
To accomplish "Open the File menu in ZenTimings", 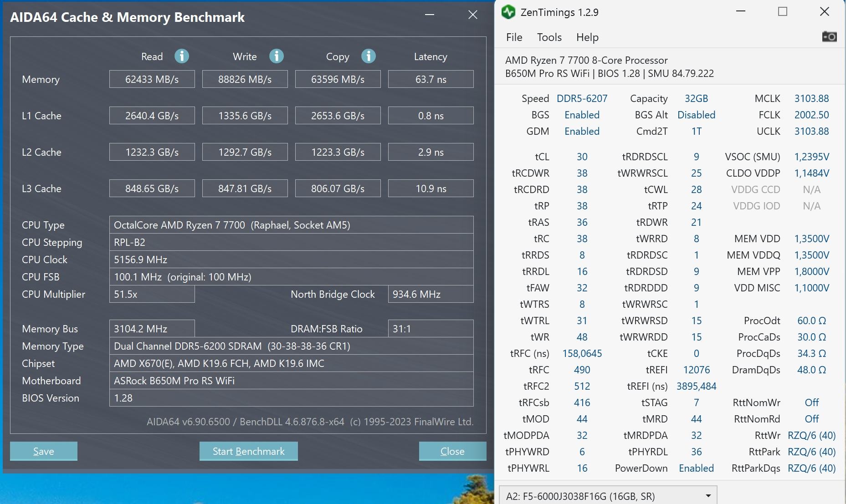I will (x=514, y=37).
